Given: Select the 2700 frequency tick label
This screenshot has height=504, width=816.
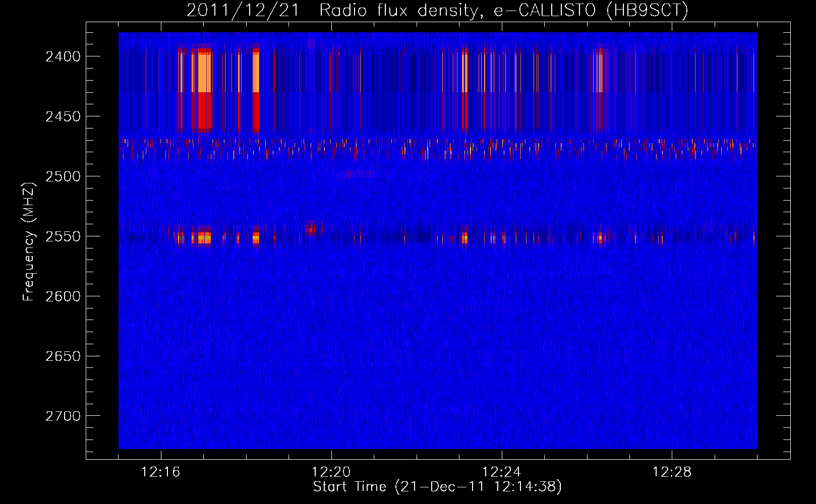Looking at the screenshot, I should click(63, 416).
